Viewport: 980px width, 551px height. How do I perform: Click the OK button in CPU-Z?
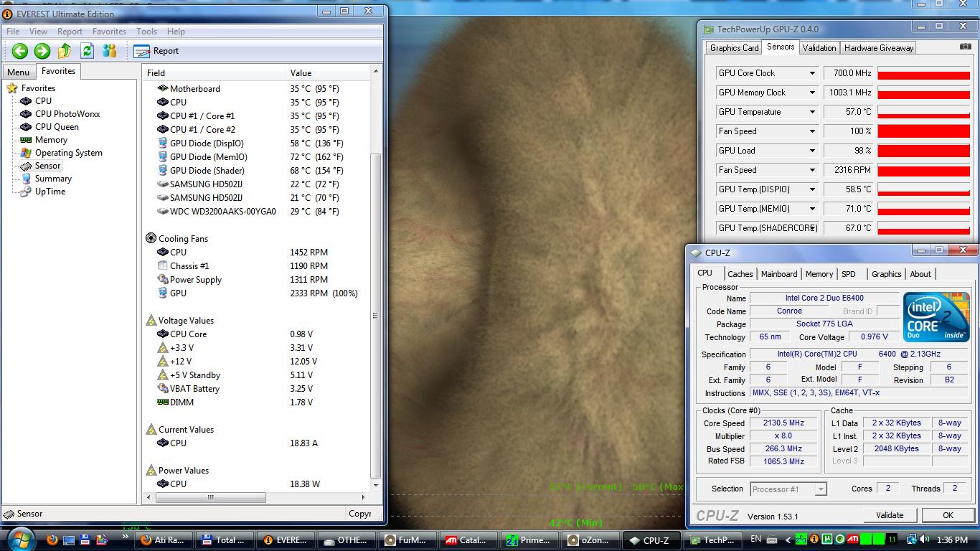pos(948,515)
